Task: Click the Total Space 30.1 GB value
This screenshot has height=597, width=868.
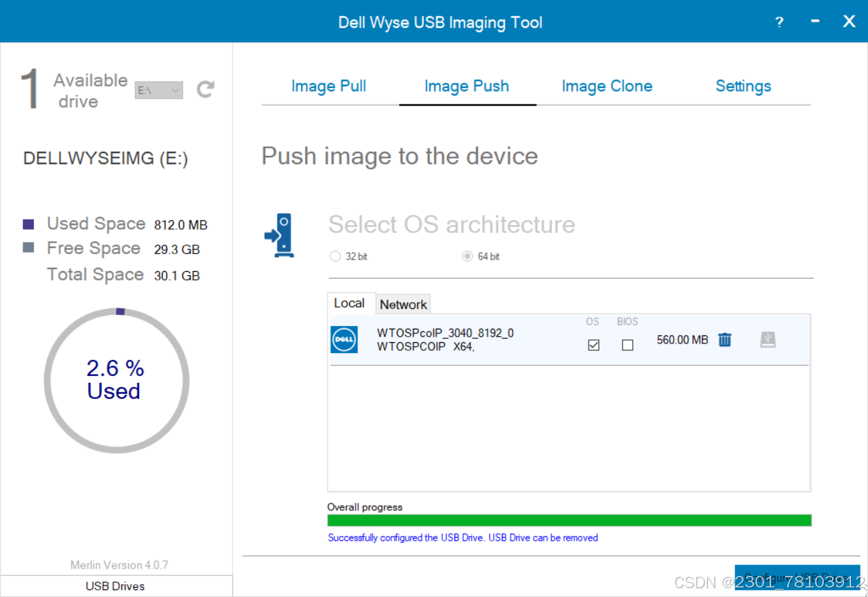Action: 177,276
